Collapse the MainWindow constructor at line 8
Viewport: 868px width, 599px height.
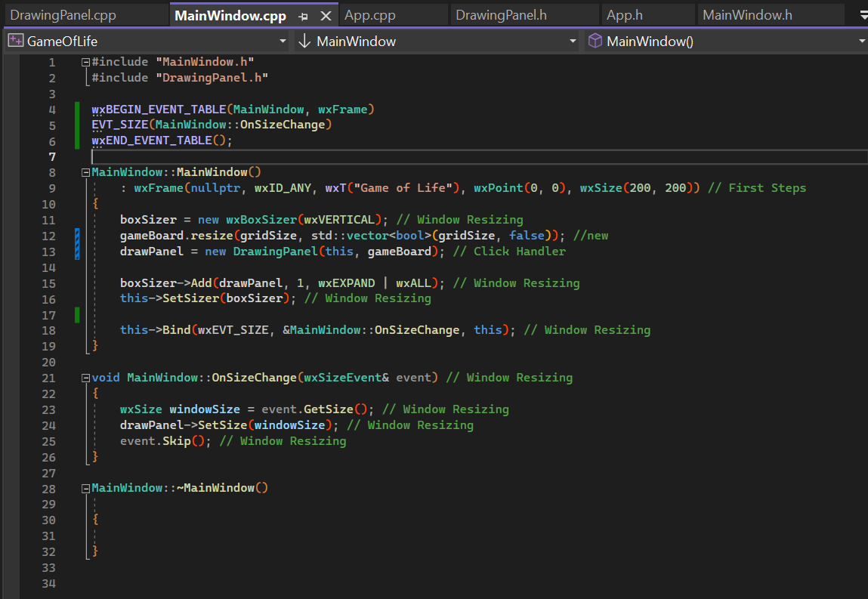tap(85, 171)
